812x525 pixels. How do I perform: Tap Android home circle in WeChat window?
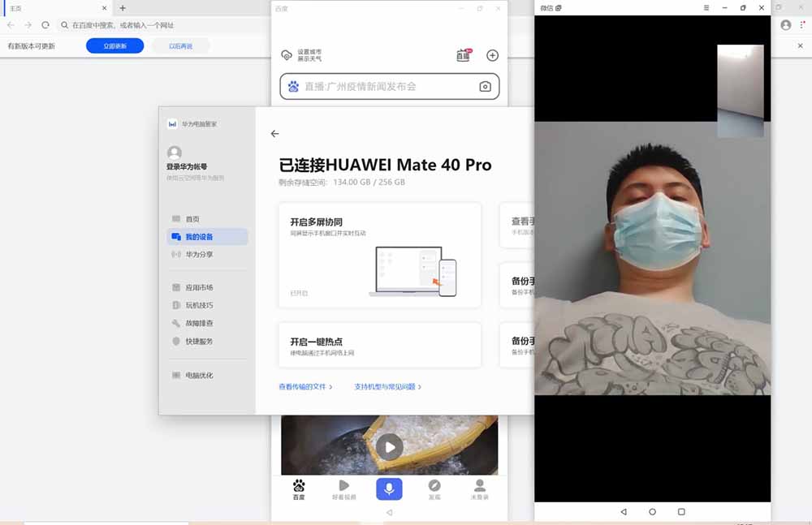pyautogui.click(x=653, y=511)
